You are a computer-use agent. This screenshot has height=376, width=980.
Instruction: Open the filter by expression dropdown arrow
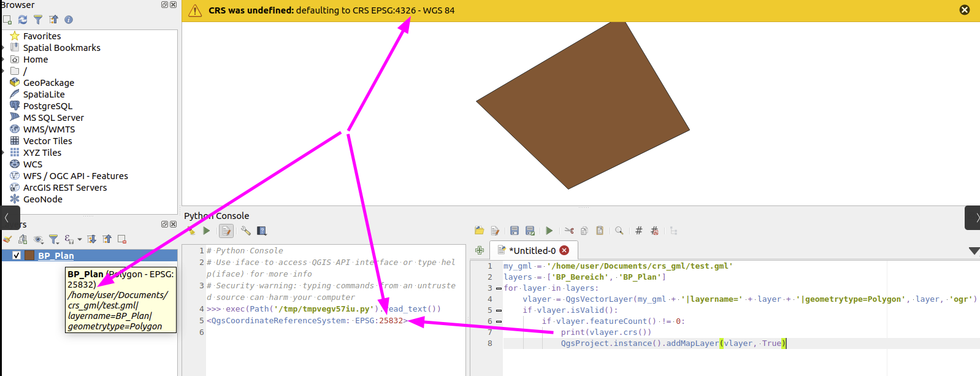click(79, 240)
